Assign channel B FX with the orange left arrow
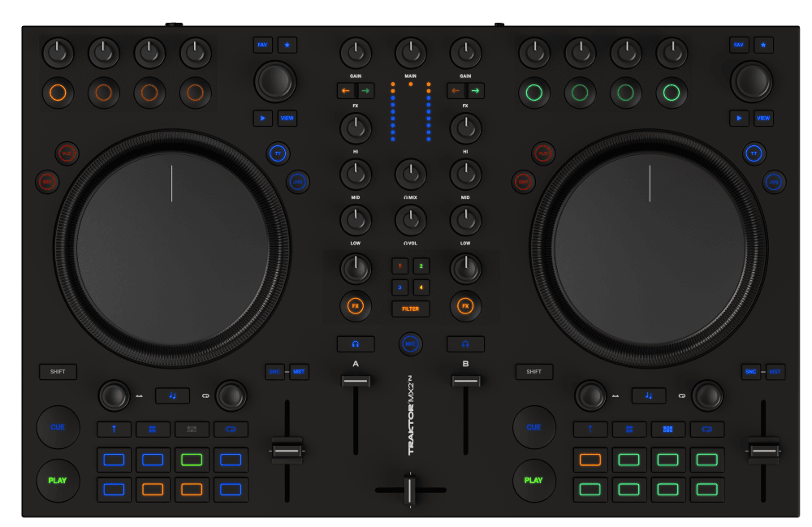 456,91
